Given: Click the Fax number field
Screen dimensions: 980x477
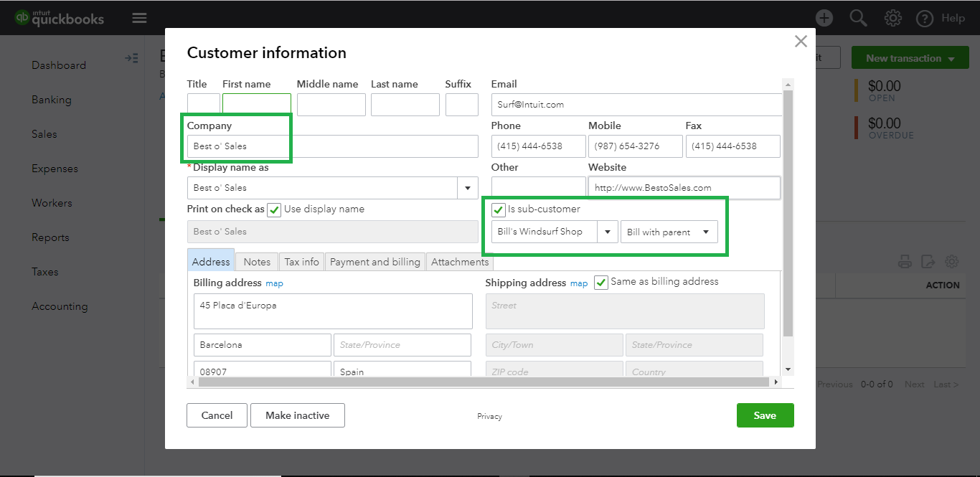Looking at the screenshot, I should tap(733, 146).
